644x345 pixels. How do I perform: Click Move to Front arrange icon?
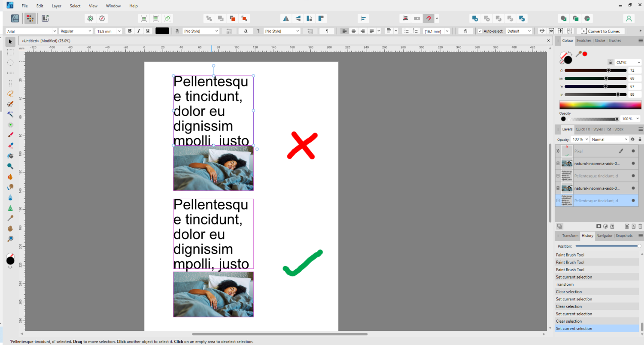click(x=244, y=18)
